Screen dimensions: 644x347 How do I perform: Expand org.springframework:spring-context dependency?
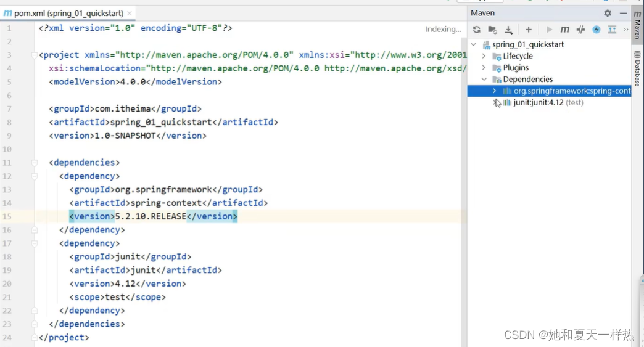coord(495,91)
